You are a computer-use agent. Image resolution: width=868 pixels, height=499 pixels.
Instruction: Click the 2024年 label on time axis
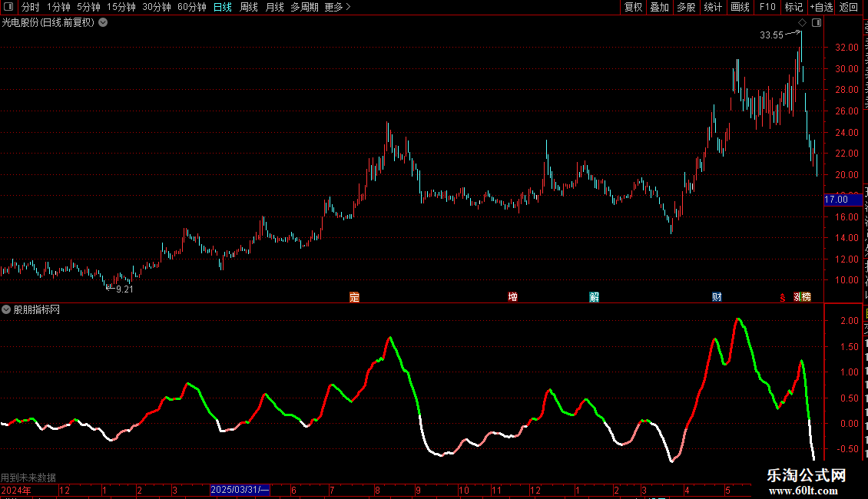click(x=16, y=490)
